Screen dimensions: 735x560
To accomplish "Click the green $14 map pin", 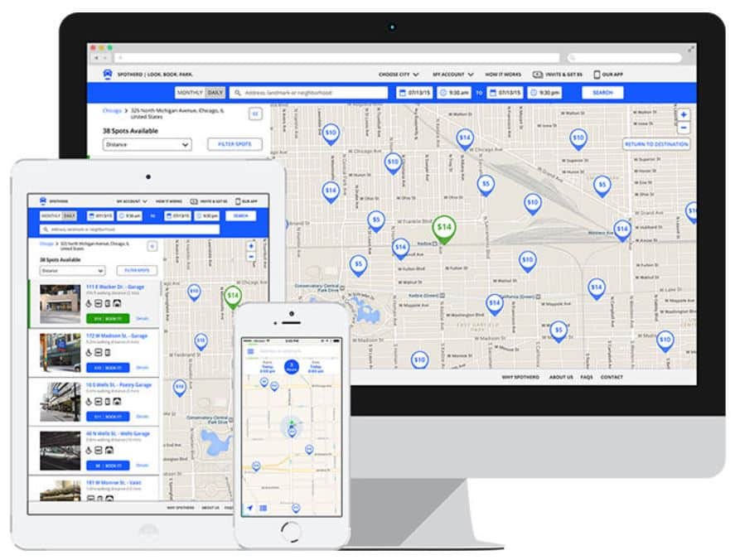I will pos(444,227).
